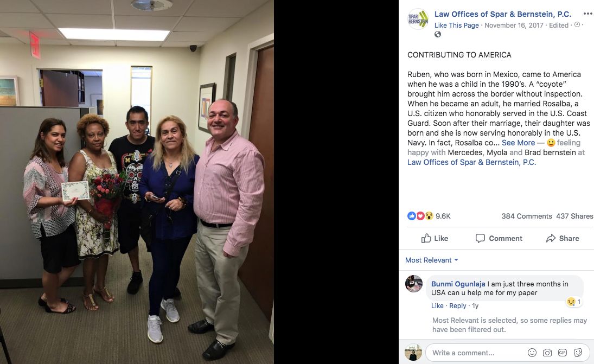View the 384 Comments

(527, 216)
